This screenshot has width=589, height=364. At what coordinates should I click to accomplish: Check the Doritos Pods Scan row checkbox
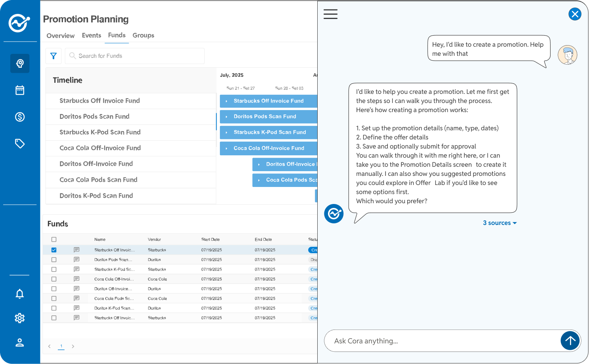[54, 260]
